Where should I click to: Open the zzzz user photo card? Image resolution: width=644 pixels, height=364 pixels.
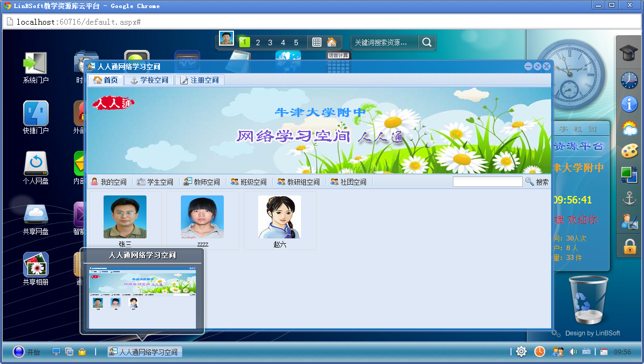click(202, 221)
